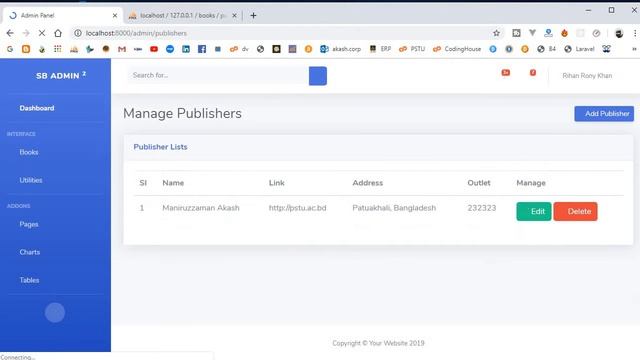This screenshot has height=360, width=640.
Task: Open Chrome three-dot menu
Action: (x=635, y=33)
